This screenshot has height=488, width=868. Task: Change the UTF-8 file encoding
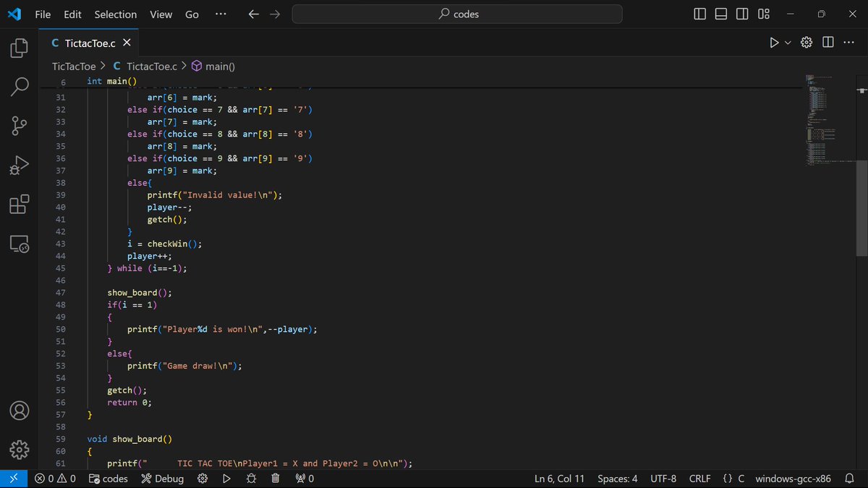pyautogui.click(x=663, y=479)
